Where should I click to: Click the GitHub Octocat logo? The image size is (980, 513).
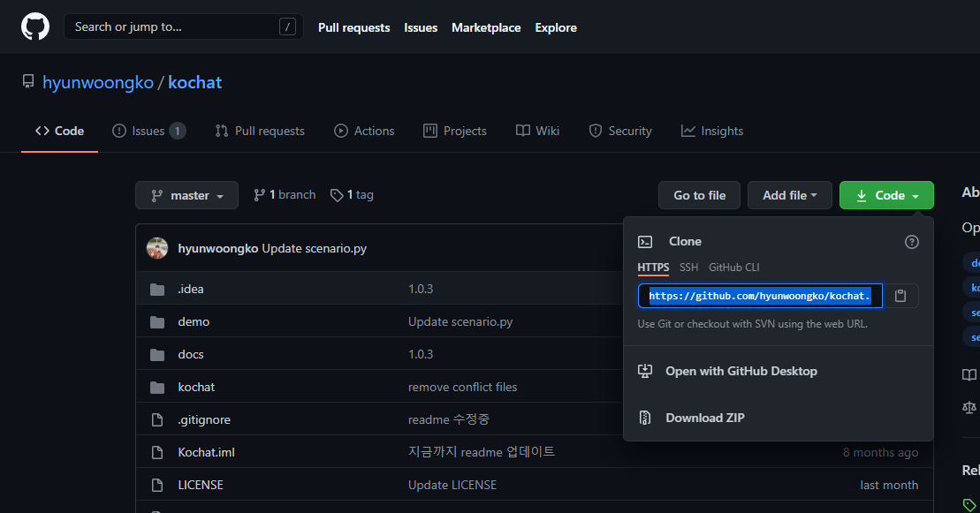[35, 26]
